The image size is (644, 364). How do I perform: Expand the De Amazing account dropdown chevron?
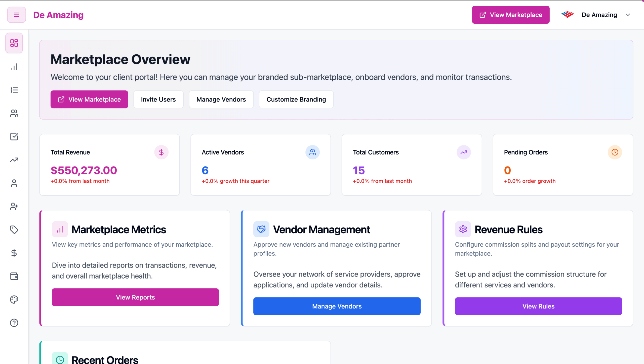628,15
